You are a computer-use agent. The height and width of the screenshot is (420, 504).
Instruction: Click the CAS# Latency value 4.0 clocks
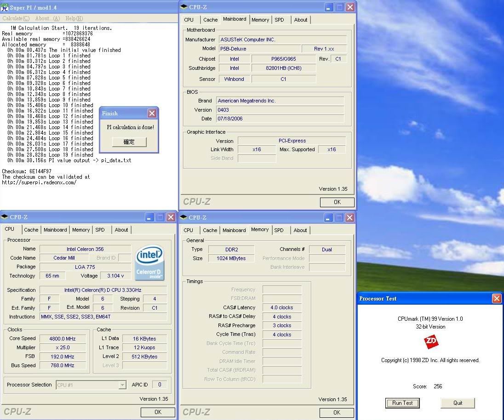coord(282,307)
